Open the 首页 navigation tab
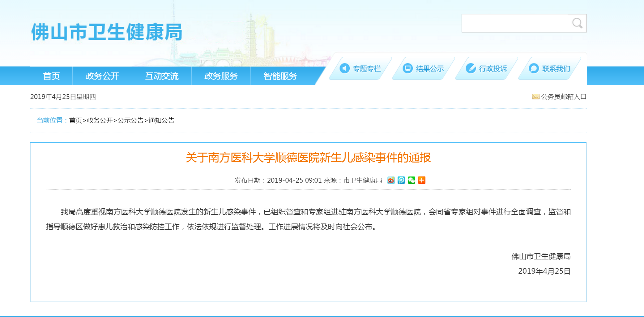 pos(51,76)
